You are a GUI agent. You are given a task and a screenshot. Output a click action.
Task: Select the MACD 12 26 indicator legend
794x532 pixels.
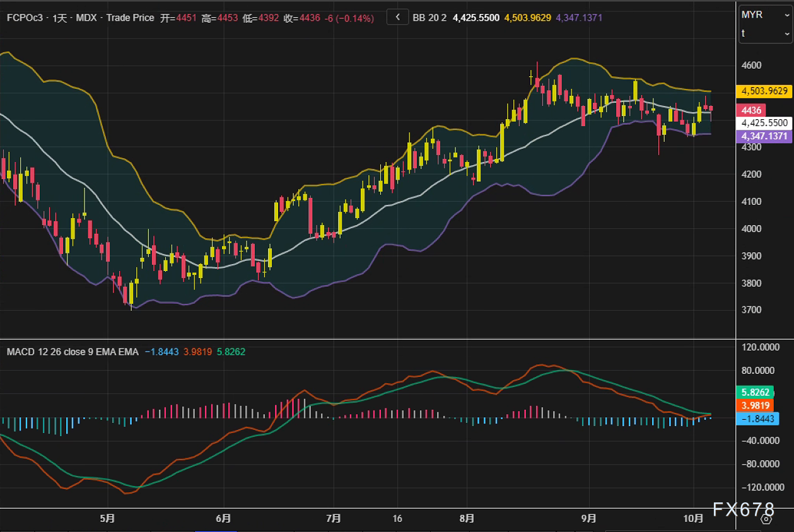tap(73, 351)
